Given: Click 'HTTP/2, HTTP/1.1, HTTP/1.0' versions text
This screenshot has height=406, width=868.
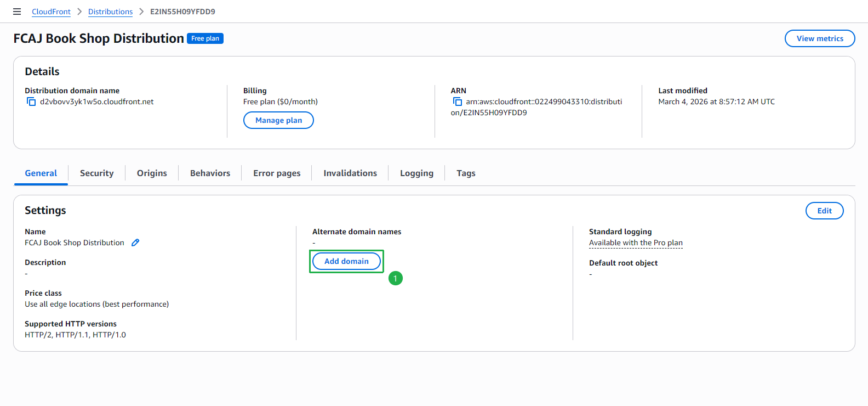Looking at the screenshot, I should (75, 335).
